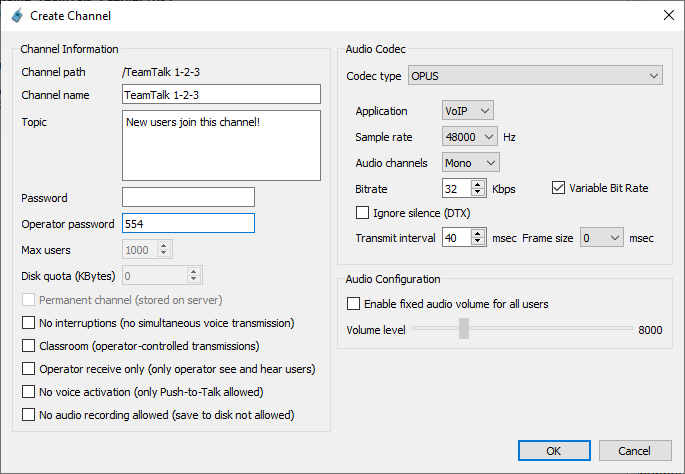685x474 pixels.
Task: Enable No interruptions checkbox
Action: 29,323
